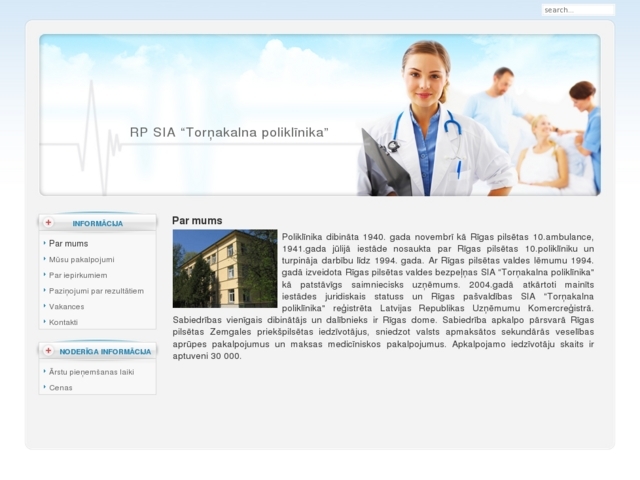Open Paziņojumi par rezultātiem link

[96, 291]
